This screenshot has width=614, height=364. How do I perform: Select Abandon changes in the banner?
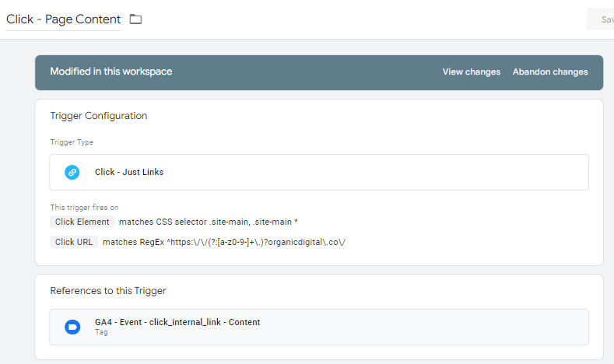point(549,72)
